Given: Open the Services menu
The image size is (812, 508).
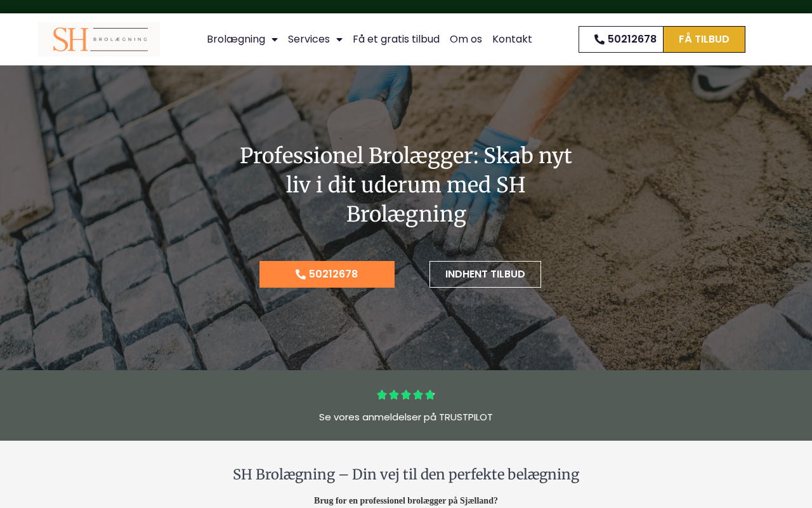Looking at the screenshot, I should 309,39.
